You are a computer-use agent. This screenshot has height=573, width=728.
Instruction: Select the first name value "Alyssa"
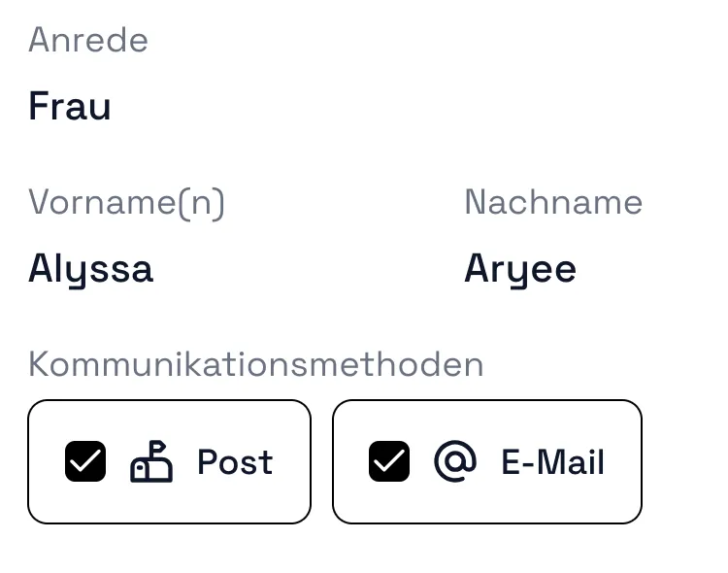pyautogui.click(x=90, y=268)
